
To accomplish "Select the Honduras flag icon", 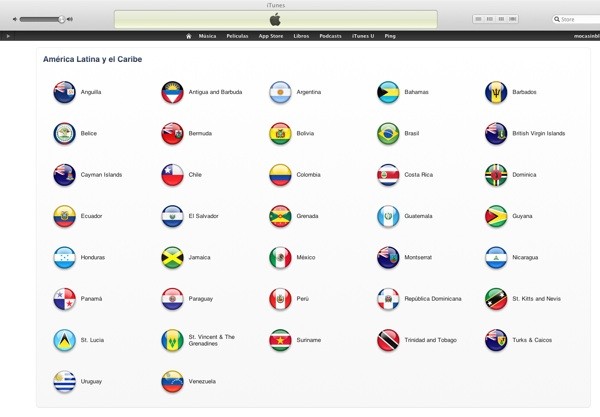I will (64, 257).
